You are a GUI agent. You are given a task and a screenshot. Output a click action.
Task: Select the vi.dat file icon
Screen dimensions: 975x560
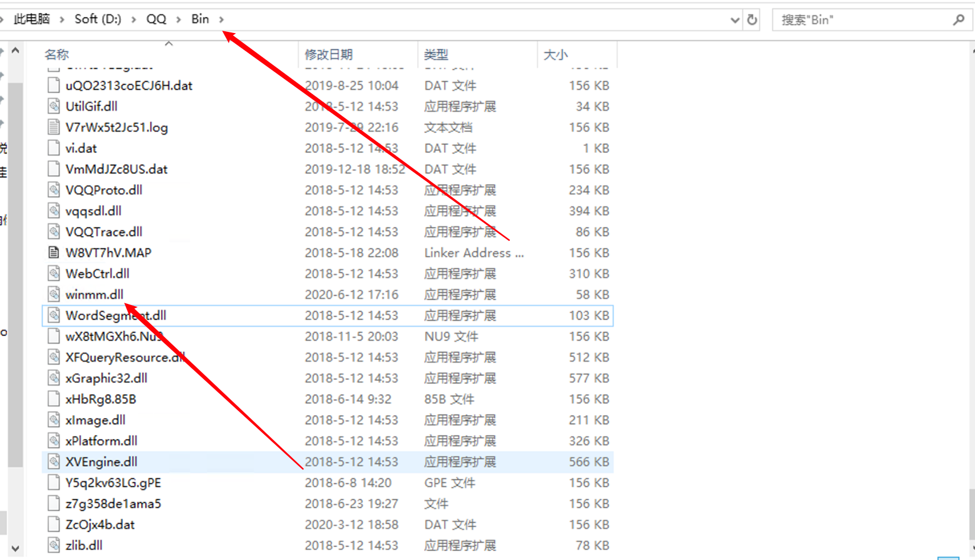(x=54, y=149)
